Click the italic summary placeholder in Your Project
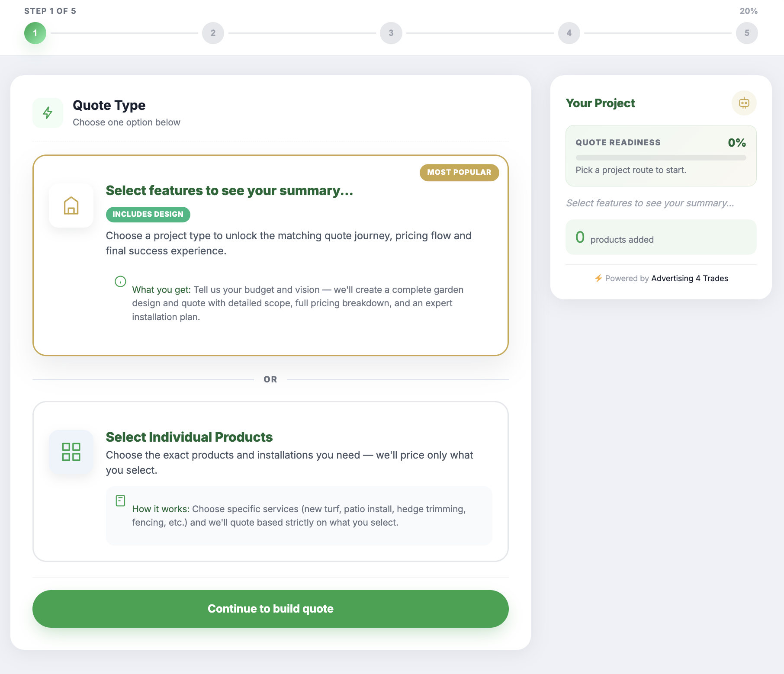Viewport: 784px width, 674px height. 650,203
